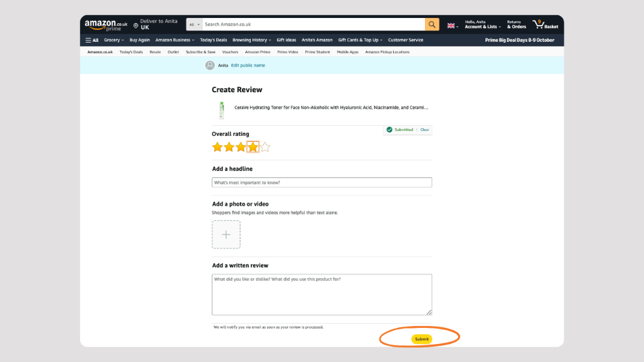Click the Amazon.co.uk prime logo
The height and width of the screenshot is (362, 644).
tap(106, 25)
